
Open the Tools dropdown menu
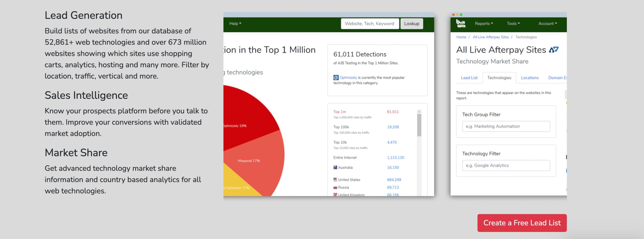tap(513, 23)
